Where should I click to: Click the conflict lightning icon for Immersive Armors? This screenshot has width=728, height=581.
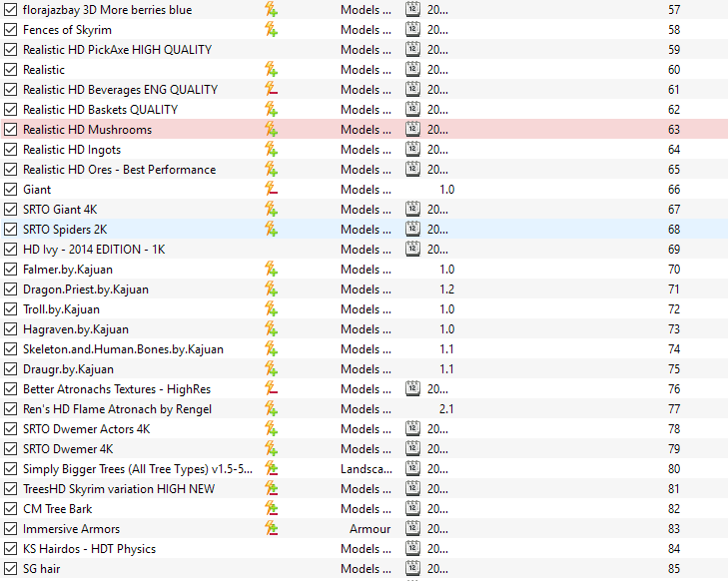271,529
